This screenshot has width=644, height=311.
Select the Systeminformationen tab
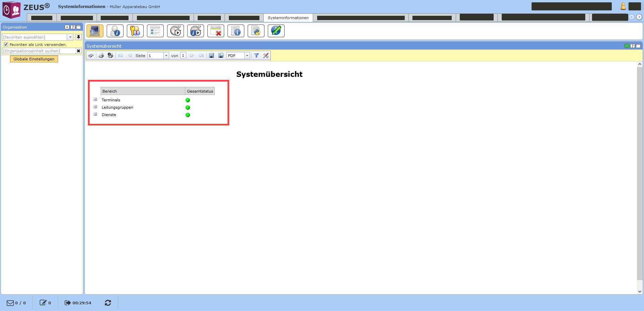pyautogui.click(x=288, y=18)
